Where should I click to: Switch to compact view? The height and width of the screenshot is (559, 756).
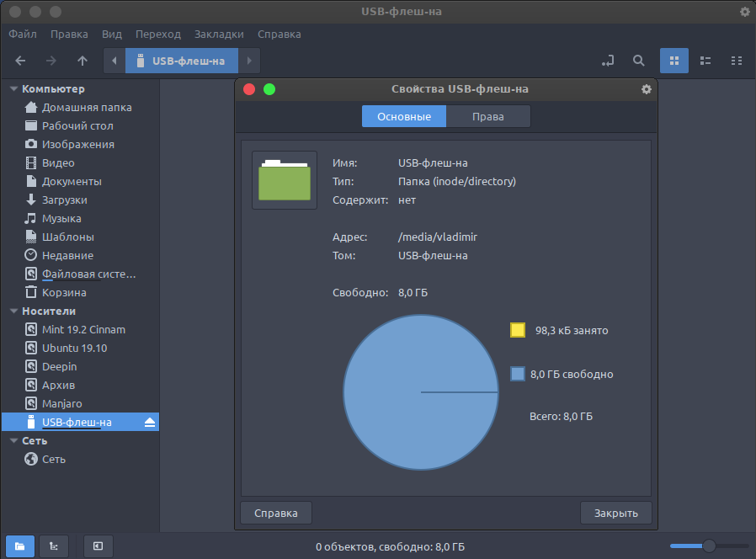(737, 61)
